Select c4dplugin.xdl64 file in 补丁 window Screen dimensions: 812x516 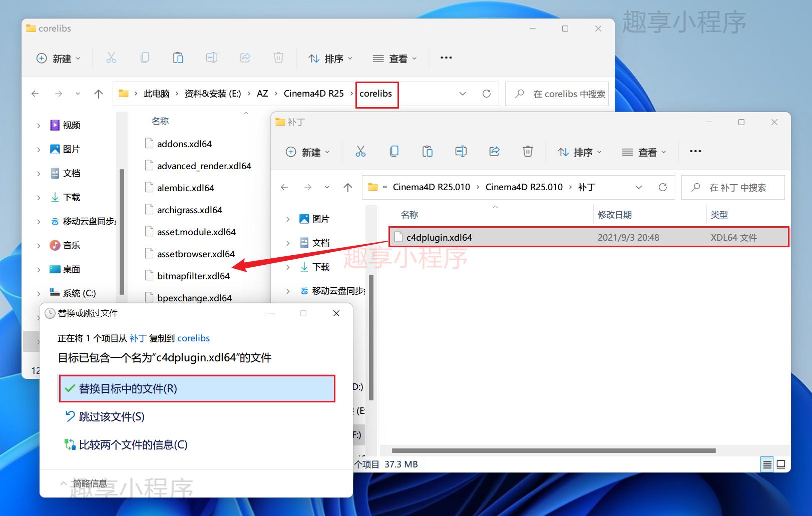[589, 237]
